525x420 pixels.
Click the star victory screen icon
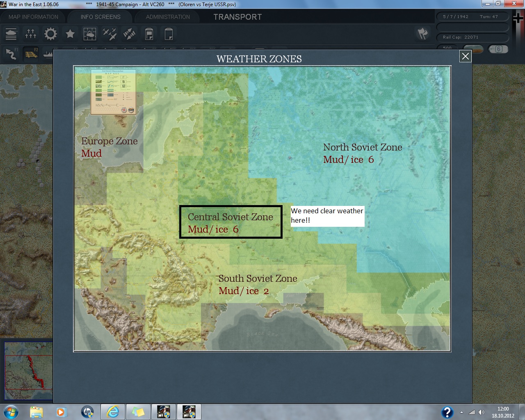click(70, 34)
